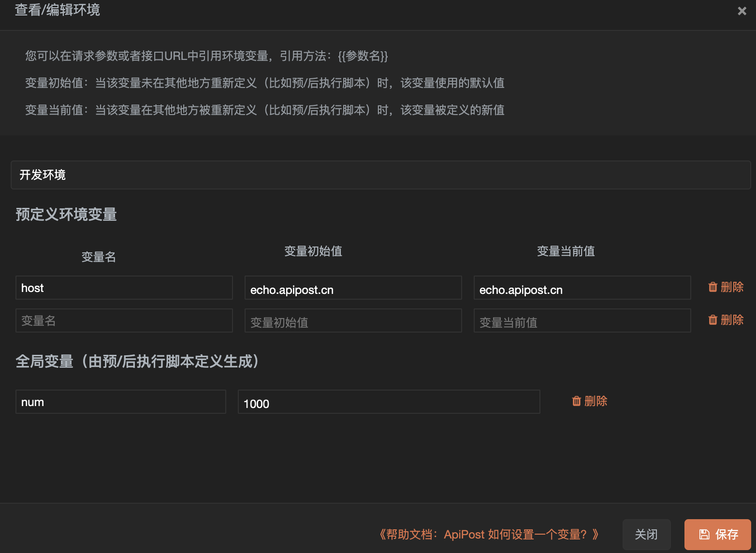Image resolution: width=756 pixels, height=553 pixels.
Task: Open the ApiPost help document link
Action: [488, 534]
